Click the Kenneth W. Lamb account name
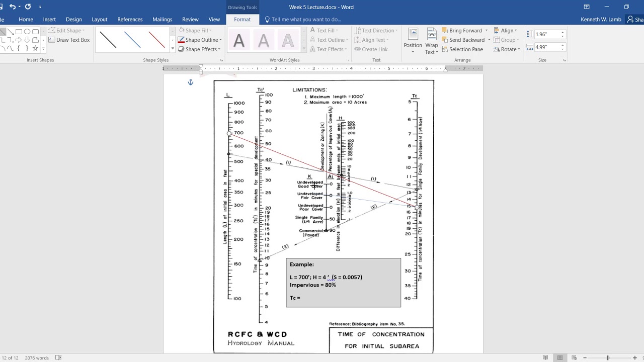The width and height of the screenshot is (644, 362). pos(601,19)
